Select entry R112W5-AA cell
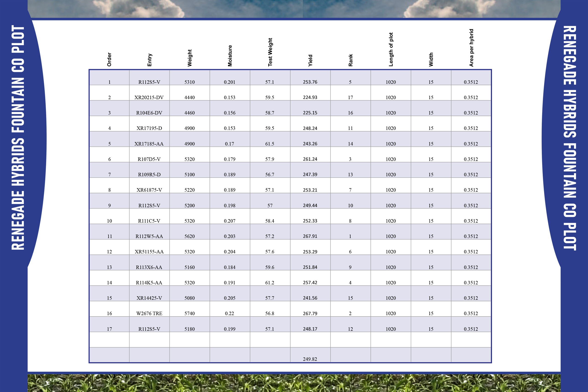The height and width of the screenshot is (392, 588). (x=149, y=236)
